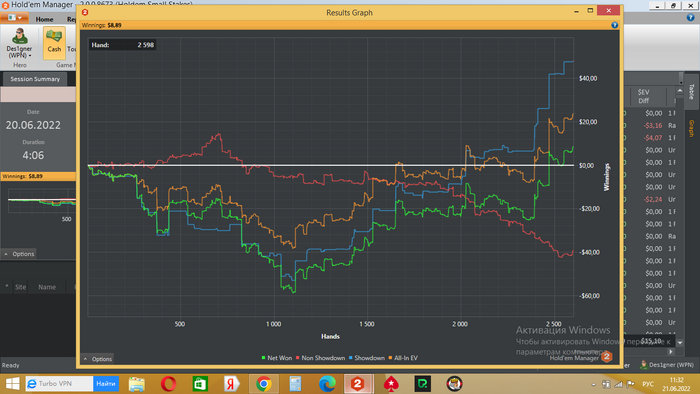Click the $EV Diff column header
The image size is (700, 394).
(643, 96)
